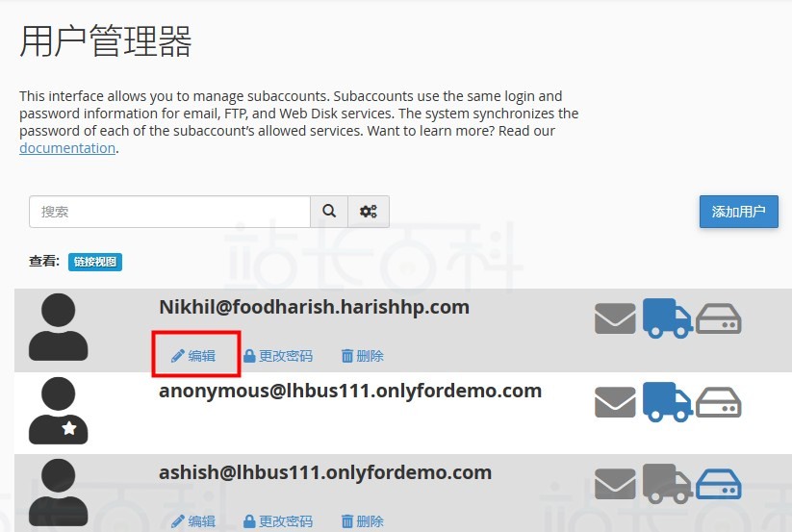Click the search magnifier button
This screenshot has height=532, width=792.
tap(329, 212)
